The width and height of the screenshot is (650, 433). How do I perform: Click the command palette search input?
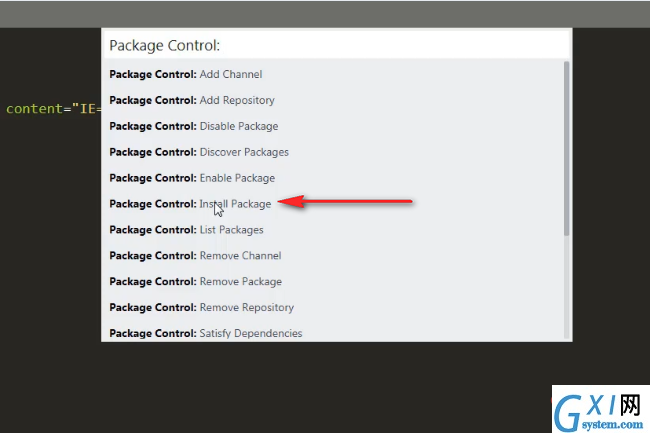(337, 45)
